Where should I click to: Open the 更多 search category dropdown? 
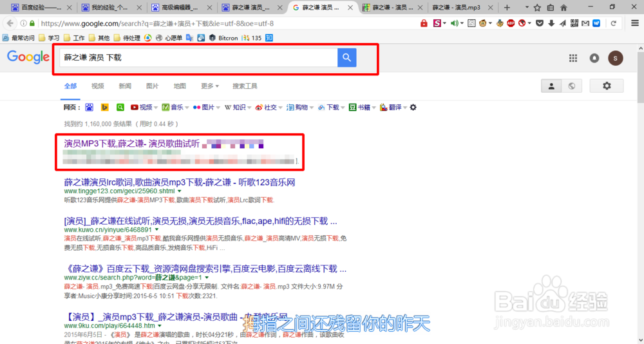pos(209,86)
